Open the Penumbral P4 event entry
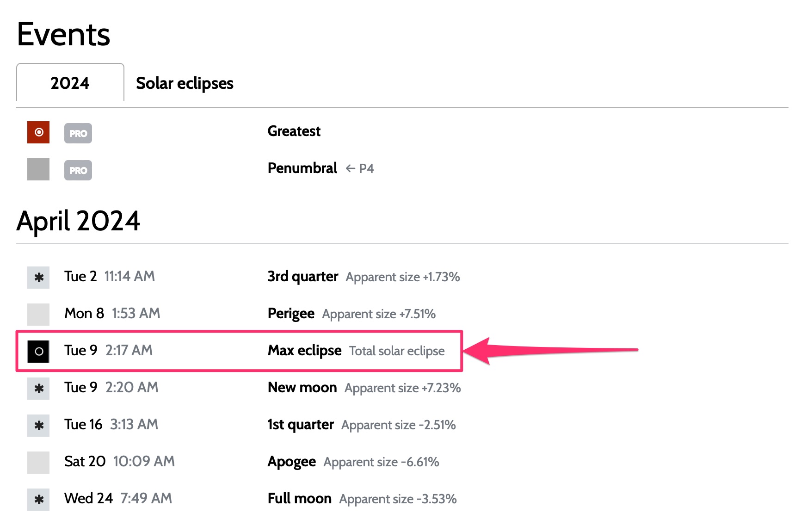The width and height of the screenshot is (801, 532). (320, 168)
